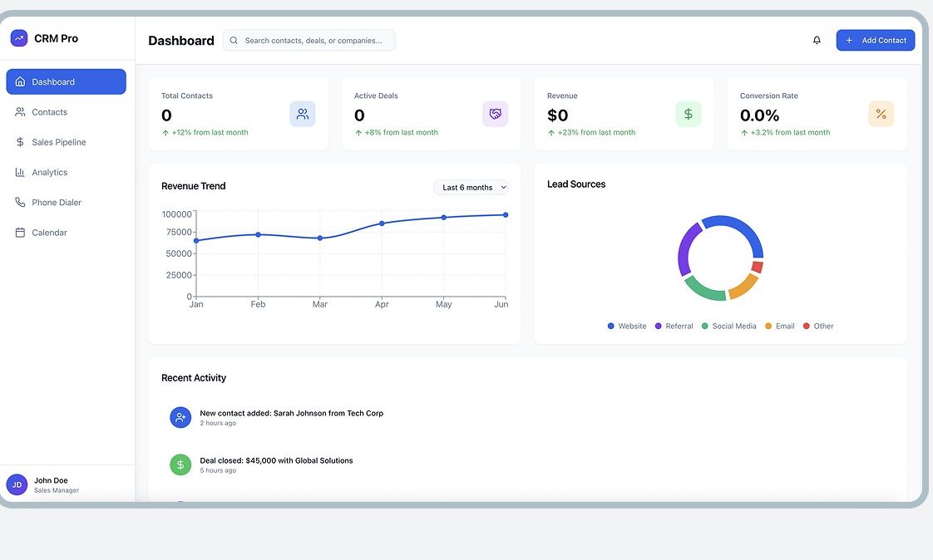This screenshot has width=933, height=560.
Task: Click the Jun data point on chart
Action: click(x=506, y=214)
